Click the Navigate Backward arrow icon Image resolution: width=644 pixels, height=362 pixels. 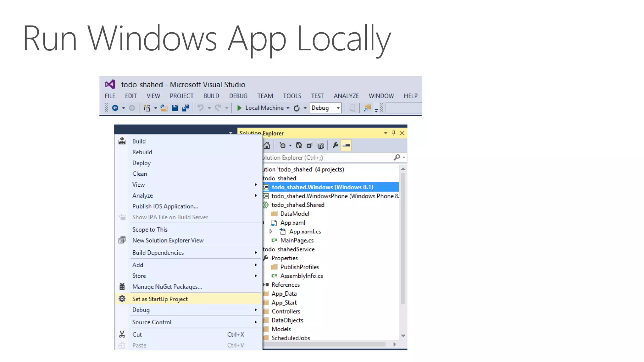pyautogui.click(x=115, y=108)
